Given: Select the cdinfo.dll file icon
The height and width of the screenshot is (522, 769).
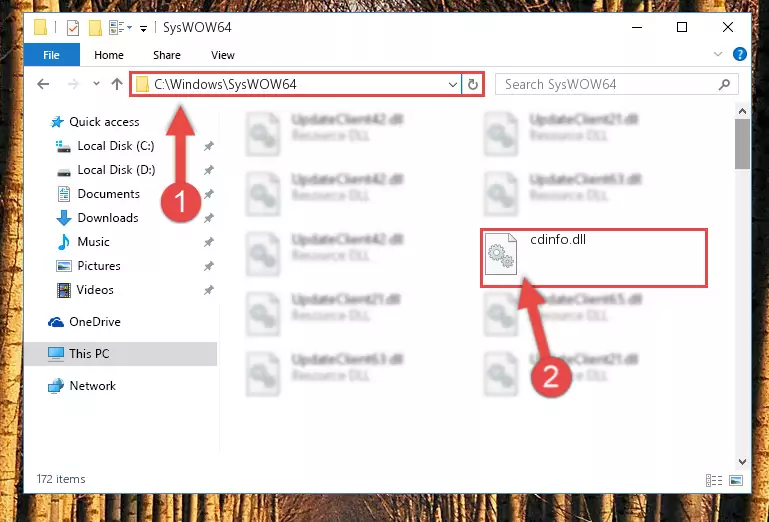Looking at the screenshot, I should [x=501, y=254].
